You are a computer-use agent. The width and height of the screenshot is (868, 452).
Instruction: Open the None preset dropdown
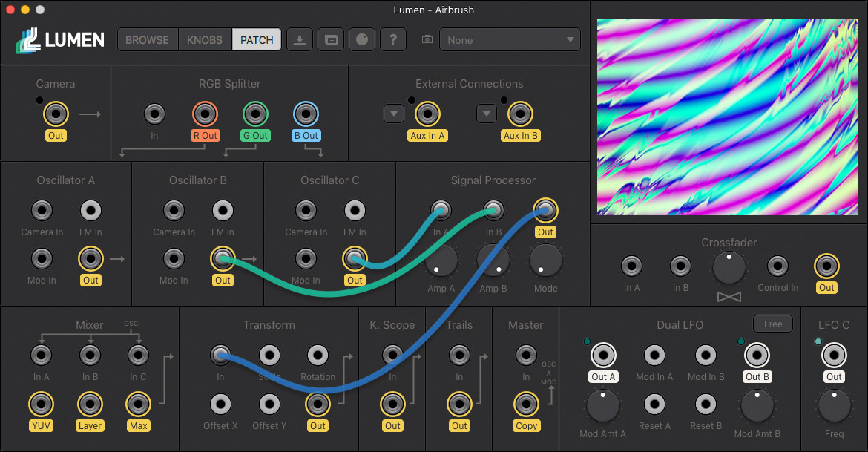[510, 39]
